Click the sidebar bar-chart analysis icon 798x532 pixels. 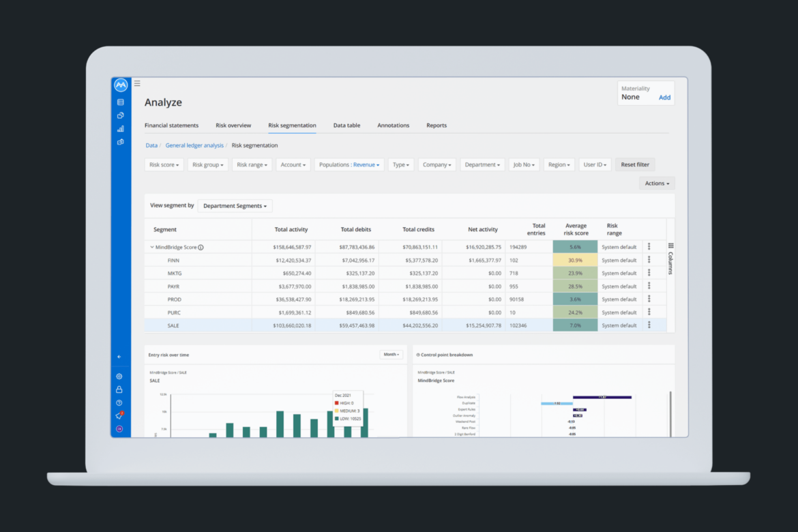[121, 129]
